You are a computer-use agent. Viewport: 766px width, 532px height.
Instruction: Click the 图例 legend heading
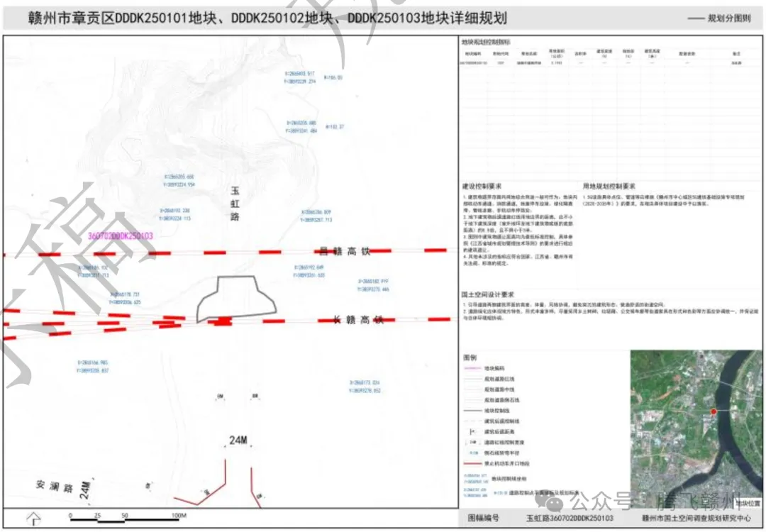point(470,358)
